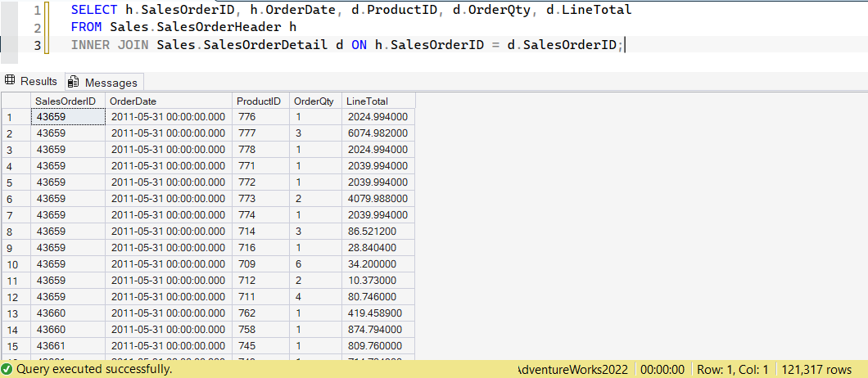Image resolution: width=868 pixels, height=378 pixels.
Task: Click ProductID cell 712
Action: (260, 280)
